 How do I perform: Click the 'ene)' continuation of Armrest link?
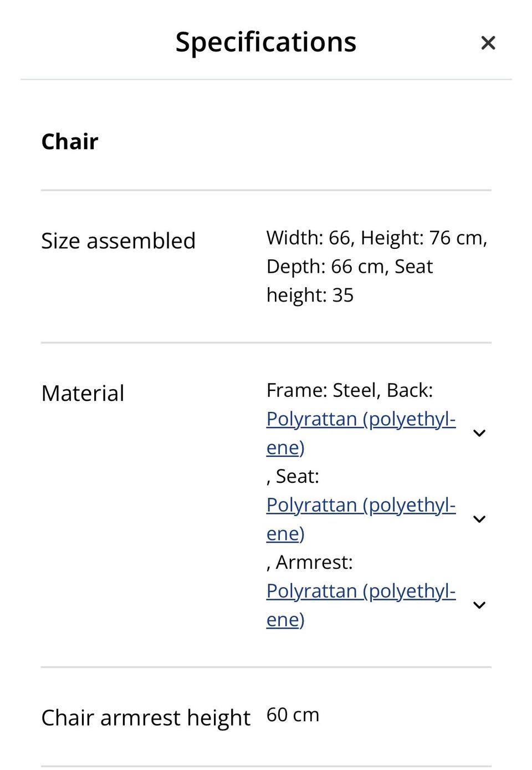285,620
